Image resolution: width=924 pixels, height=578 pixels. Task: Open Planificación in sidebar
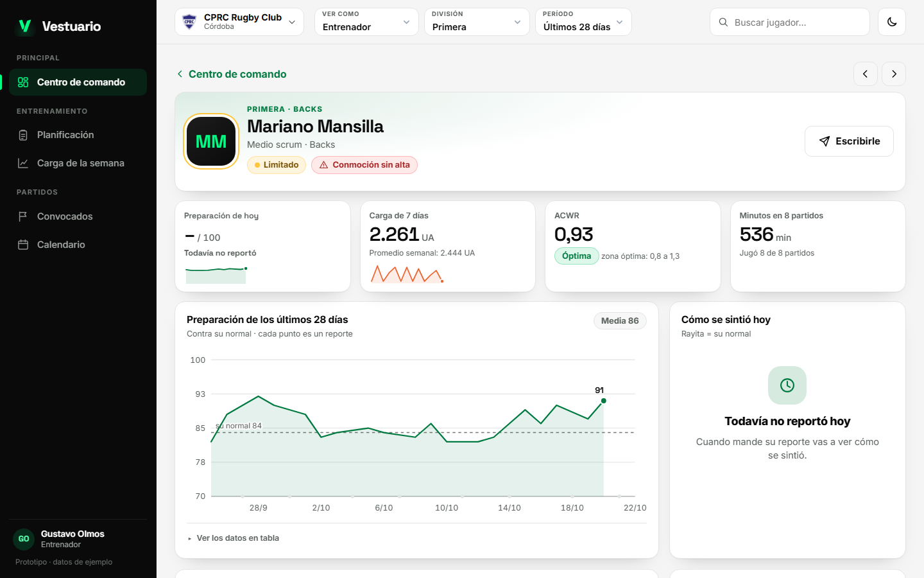point(78,135)
